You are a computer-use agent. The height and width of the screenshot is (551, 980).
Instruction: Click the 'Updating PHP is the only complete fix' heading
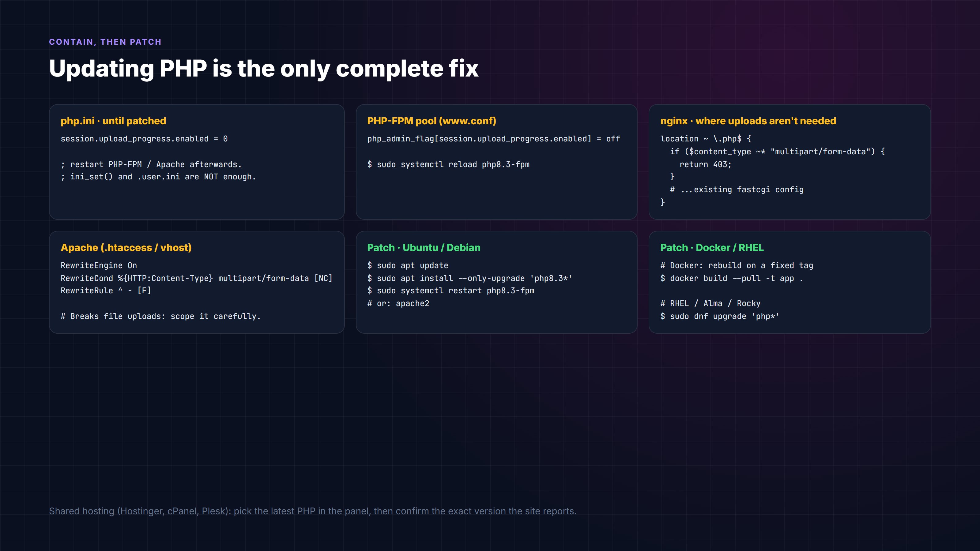point(264,69)
